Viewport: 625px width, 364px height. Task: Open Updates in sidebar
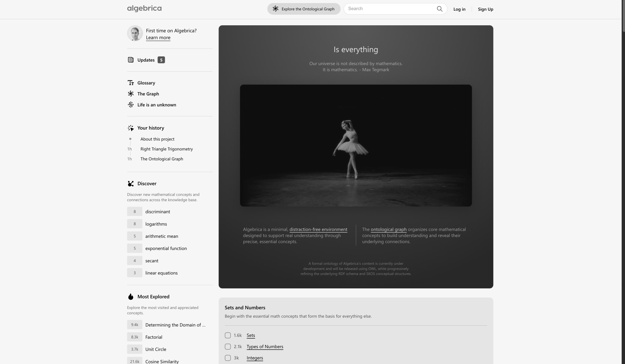point(146,60)
